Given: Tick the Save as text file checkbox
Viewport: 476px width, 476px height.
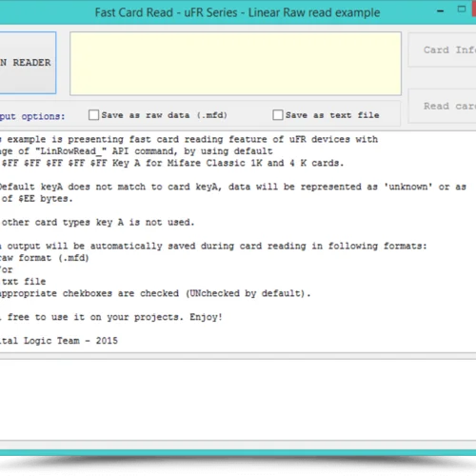Looking at the screenshot, I should (x=278, y=115).
